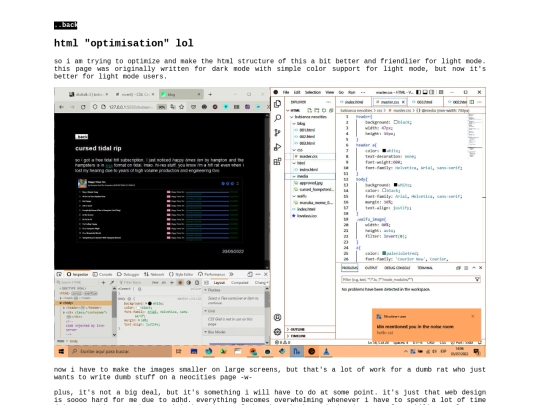Screen dimensions: 540x405
Task: Click New Folder icon in Explorer header
Action: click(316, 111)
